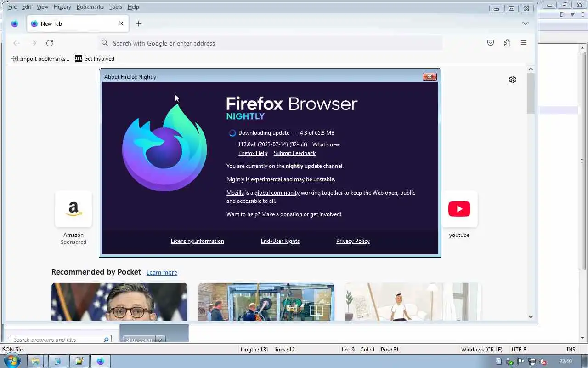Screen dimensions: 588x368
Task: Click Windows (CR LF) in status bar
Action: coord(481,350)
